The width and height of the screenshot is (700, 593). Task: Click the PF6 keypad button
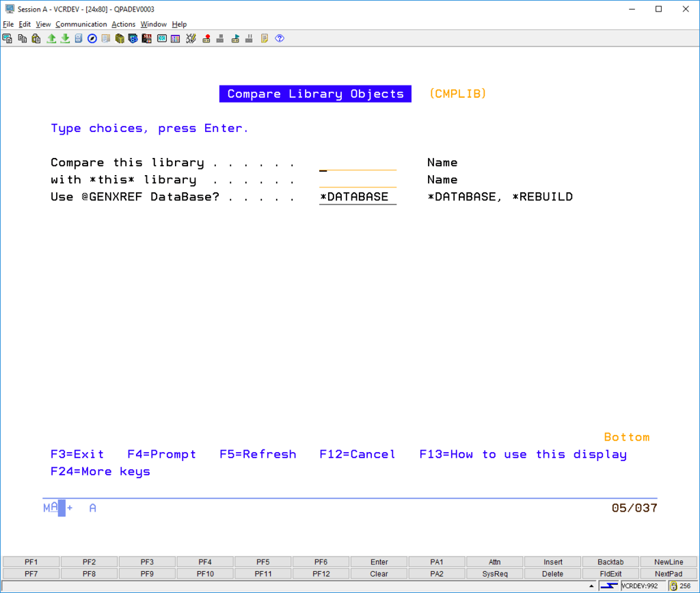pyautogui.click(x=321, y=562)
